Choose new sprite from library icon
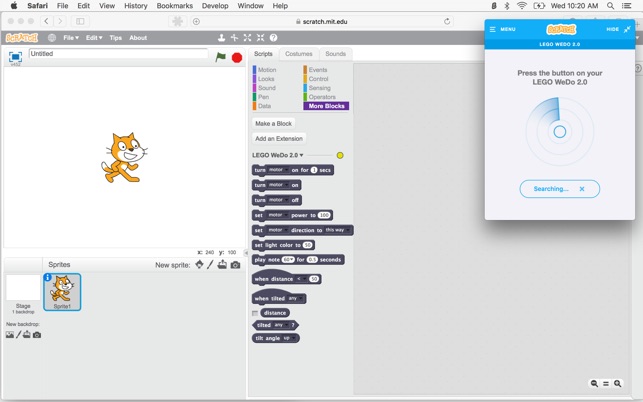Screen dimensions: 643x402 pyautogui.click(x=199, y=265)
